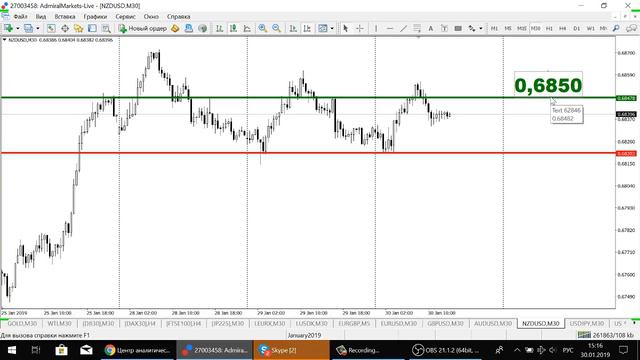Collapse the NZDUSD,M30 chart title arrow
640x360 pixels.
tap(4, 40)
